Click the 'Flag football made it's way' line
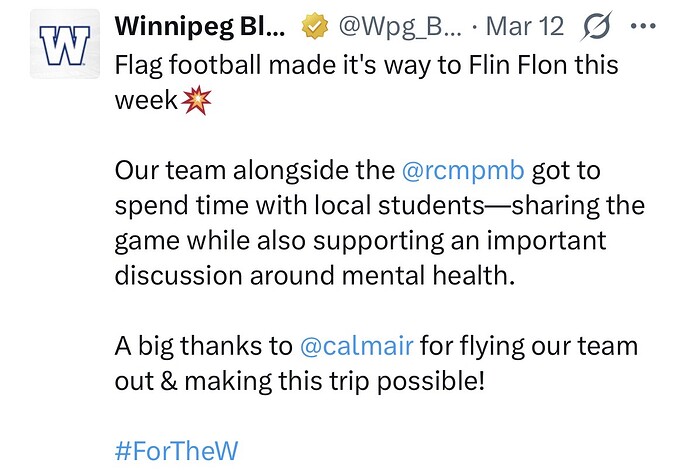 (366, 66)
